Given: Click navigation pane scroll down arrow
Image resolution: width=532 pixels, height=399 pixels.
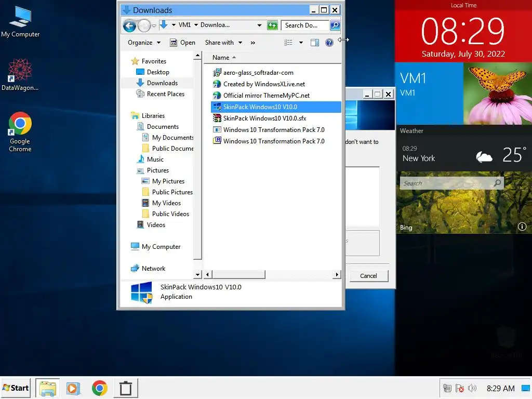Looking at the screenshot, I should [197, 274].
